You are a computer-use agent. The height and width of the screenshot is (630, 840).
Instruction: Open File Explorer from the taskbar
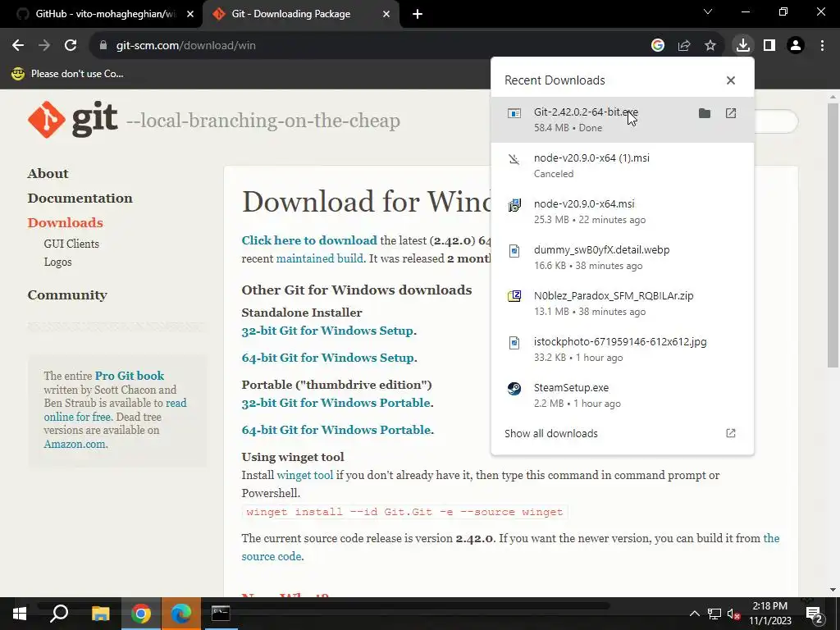coord(100,614)
